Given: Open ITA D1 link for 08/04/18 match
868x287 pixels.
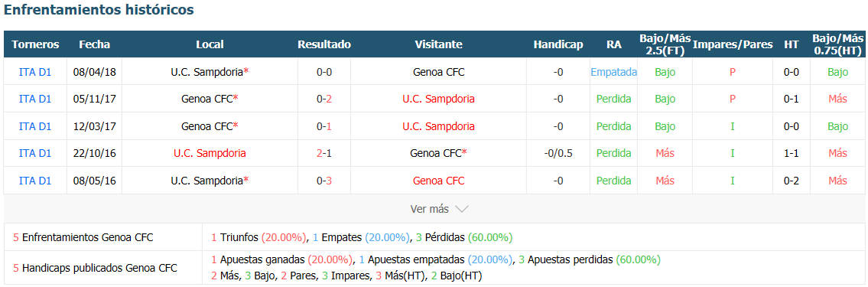Looking at the screenshot, I should coord(35,71).
